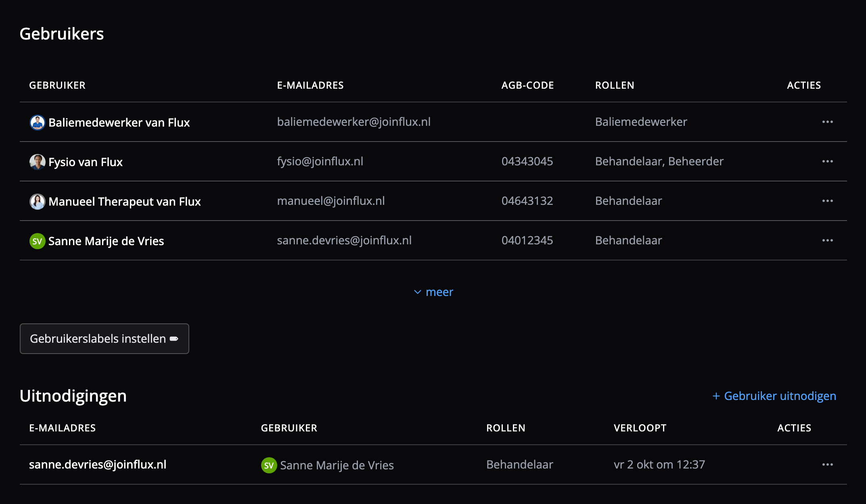Click the label tag icon in Gebruikerslabels button
Viewport: 866px width, 504px height.
point(174,339)
